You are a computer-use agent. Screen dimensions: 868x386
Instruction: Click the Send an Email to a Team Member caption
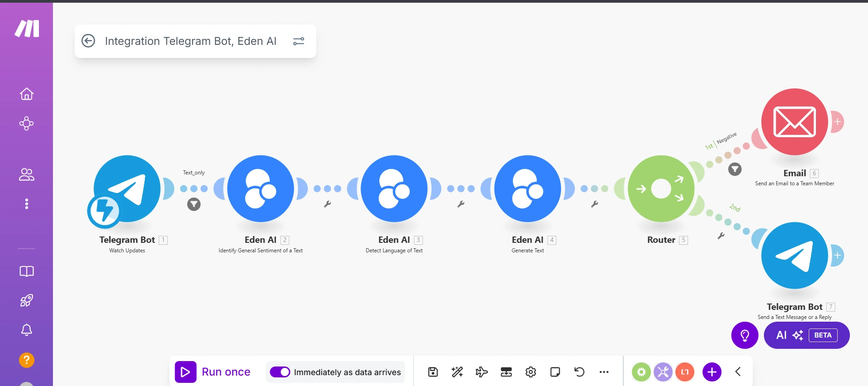click(795, 183)
